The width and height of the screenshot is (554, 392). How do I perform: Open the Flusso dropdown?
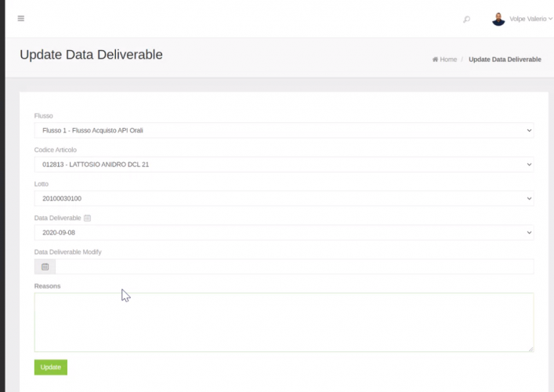tap(284, 130)
